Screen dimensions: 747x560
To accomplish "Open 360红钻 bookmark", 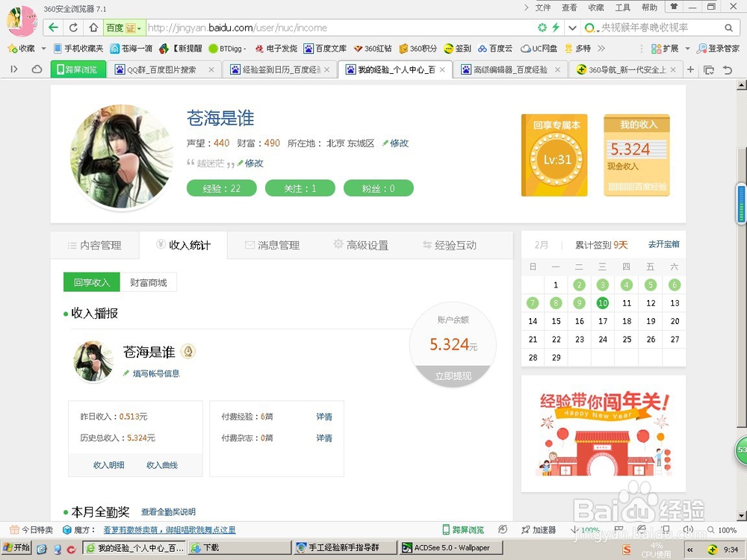I will click(373, 49).
